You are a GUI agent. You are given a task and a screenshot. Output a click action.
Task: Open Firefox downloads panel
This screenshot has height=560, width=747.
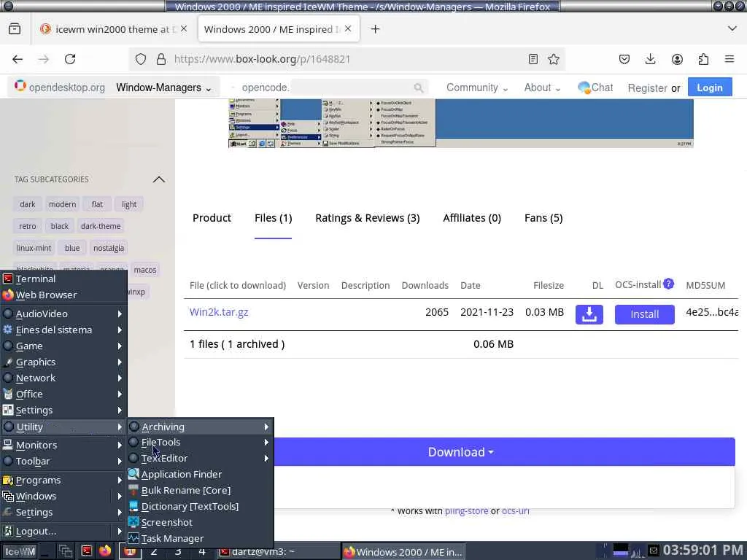pos(650,59)
